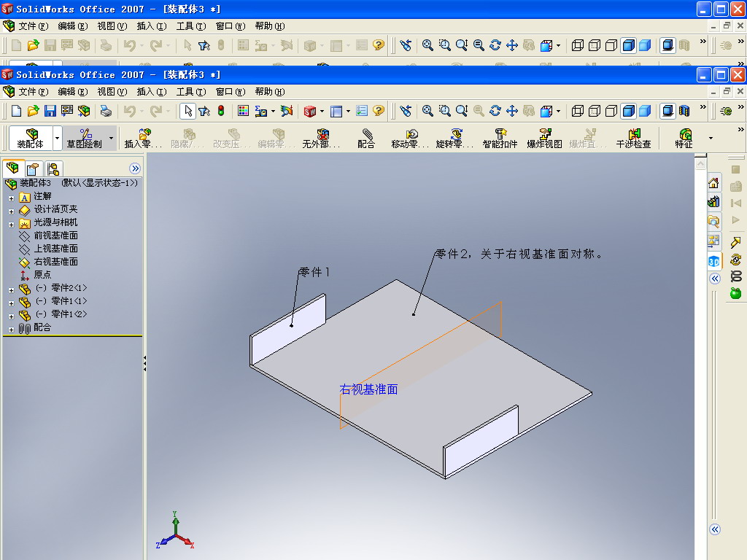Click the 装配体 command manager button

[x=31, y=138]
